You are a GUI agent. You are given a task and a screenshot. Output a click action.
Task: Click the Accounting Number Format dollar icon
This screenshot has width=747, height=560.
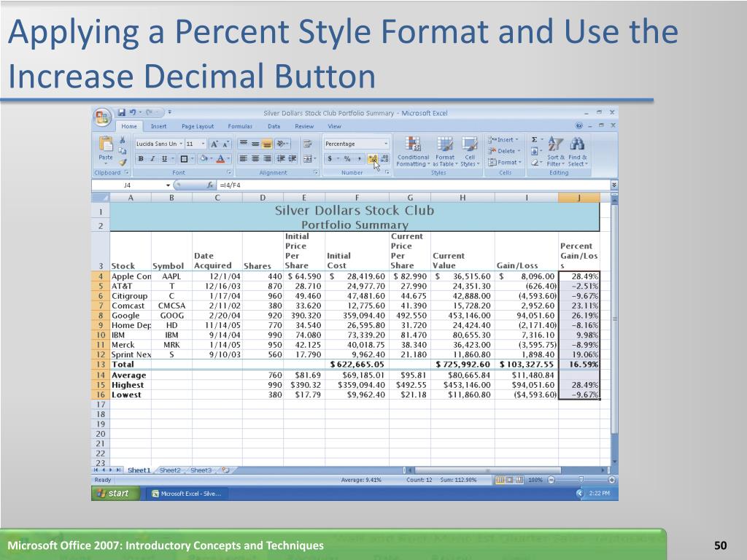329,158
